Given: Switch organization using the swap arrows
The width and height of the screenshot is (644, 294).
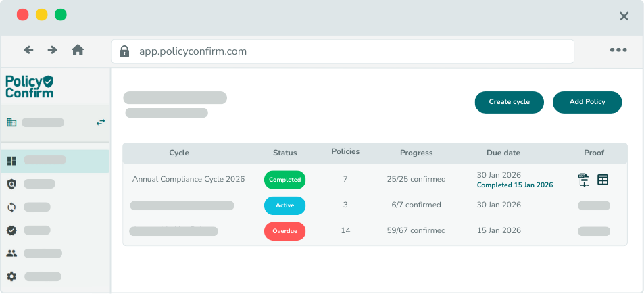Looking at the screenshot, I should pos(101,122).
